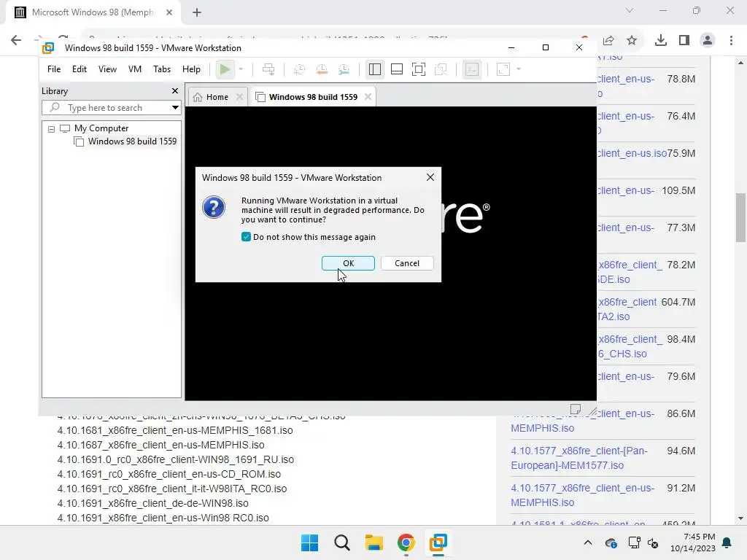
Task: Click the Revert to Snapshot icon
Action: pos(322,69)
